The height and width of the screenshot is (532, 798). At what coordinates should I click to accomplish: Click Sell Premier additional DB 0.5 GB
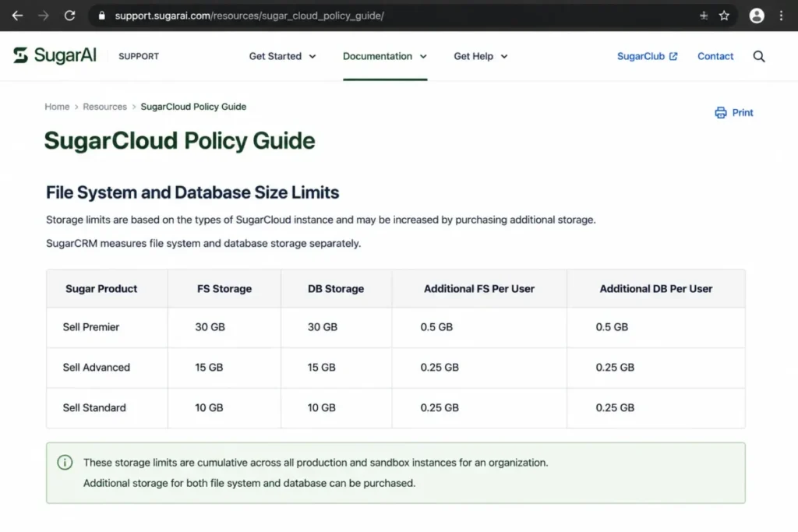pyautogui.click(x=612, y=327)
